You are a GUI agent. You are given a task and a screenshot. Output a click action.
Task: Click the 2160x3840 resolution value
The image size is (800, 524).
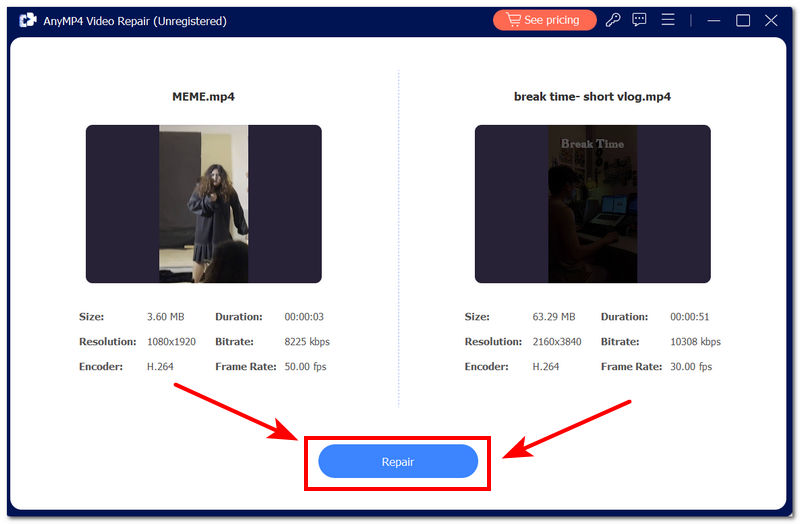tap(556, 342)
